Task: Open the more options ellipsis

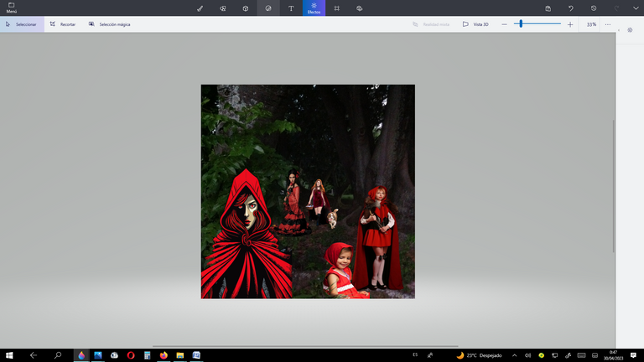Action: 608,24
